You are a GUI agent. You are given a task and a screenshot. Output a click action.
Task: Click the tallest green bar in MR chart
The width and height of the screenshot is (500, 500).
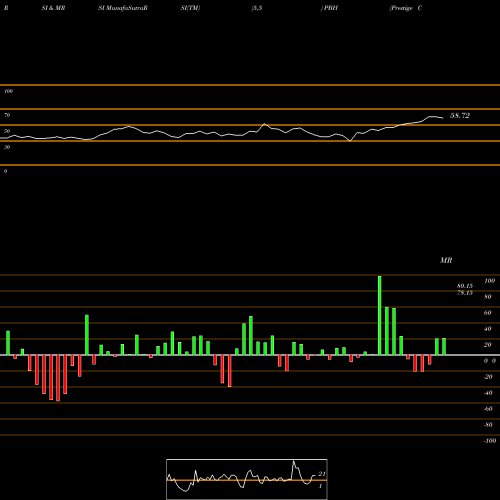click(x=380, y=315)
